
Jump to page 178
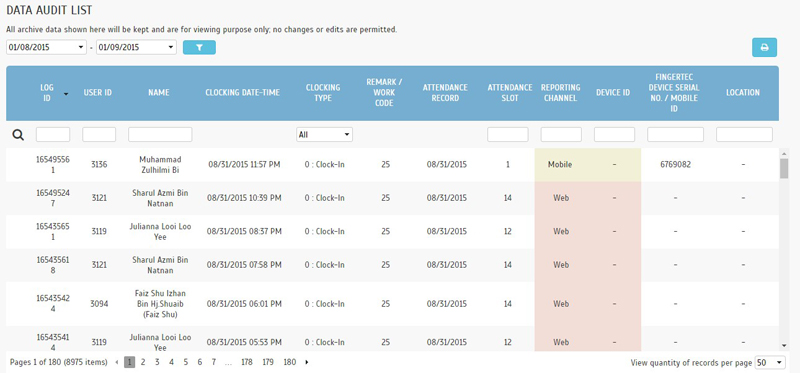point(247,362)
